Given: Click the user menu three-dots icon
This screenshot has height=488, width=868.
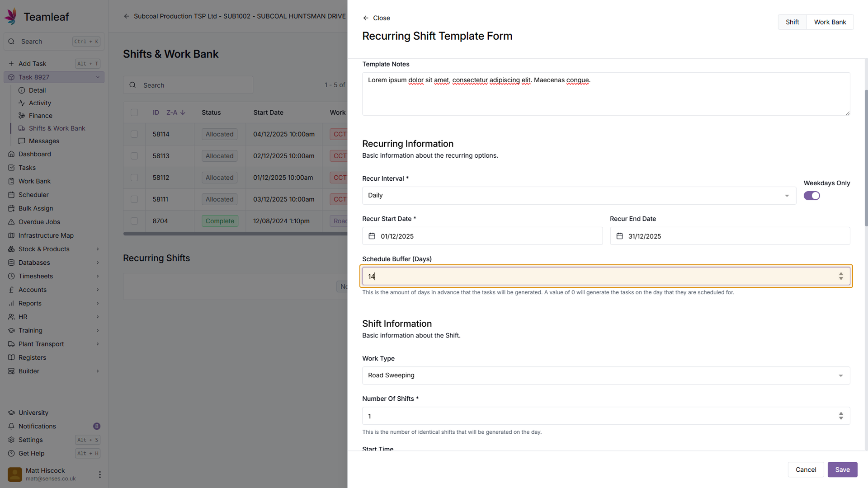Looking at the screenshot, I should pyautogui.click(x=100, y=474).
